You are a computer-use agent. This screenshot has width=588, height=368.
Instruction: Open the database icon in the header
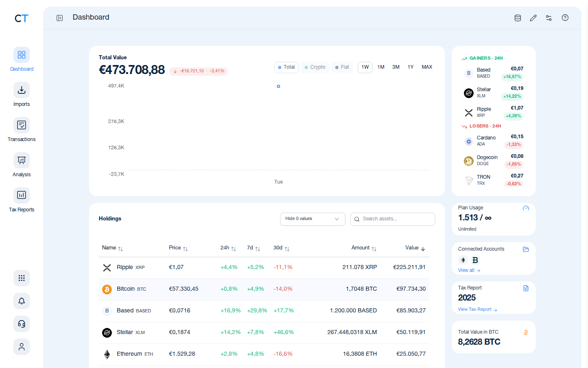518,18
